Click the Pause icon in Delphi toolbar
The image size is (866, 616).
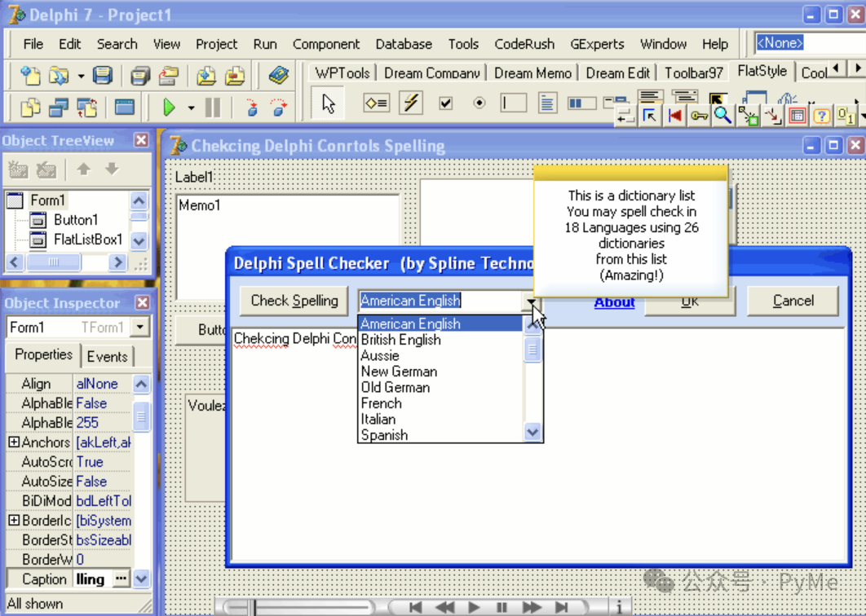click(213, 107)
